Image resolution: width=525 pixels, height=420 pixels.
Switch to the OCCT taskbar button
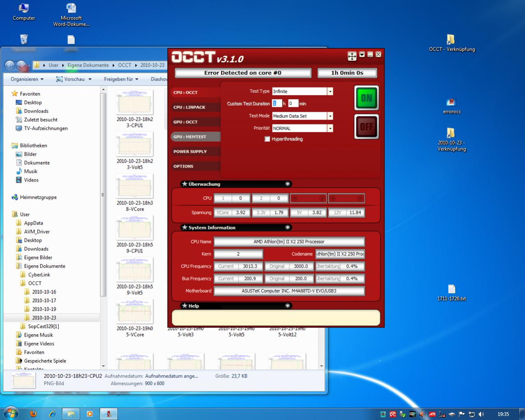pos(109,414)
